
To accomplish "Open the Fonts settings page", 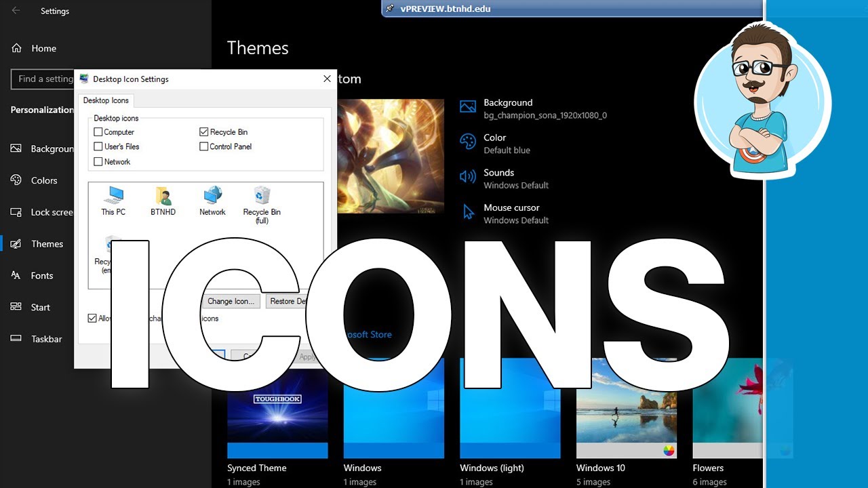I will 33,276.
